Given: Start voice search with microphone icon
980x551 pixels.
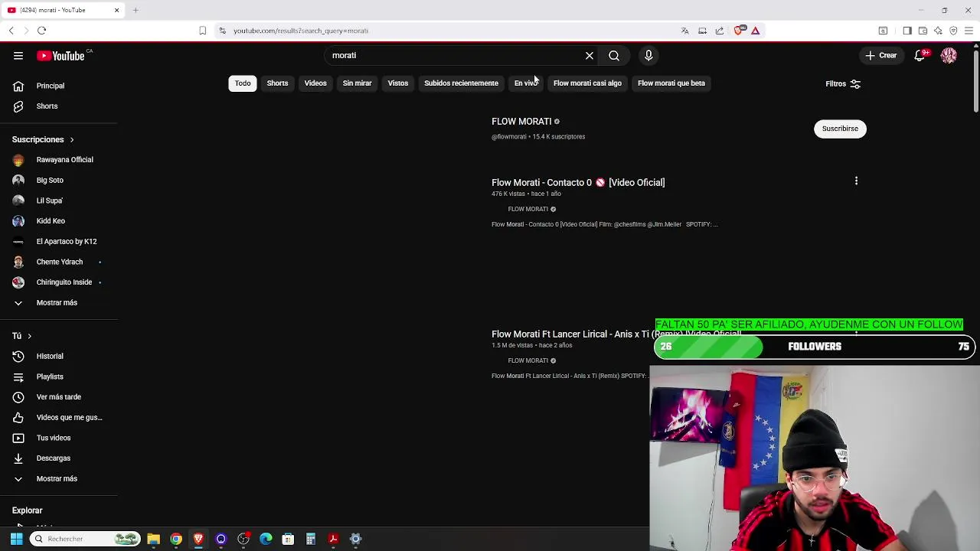Looking at the screenshot, I should click(x=648, y=56).
